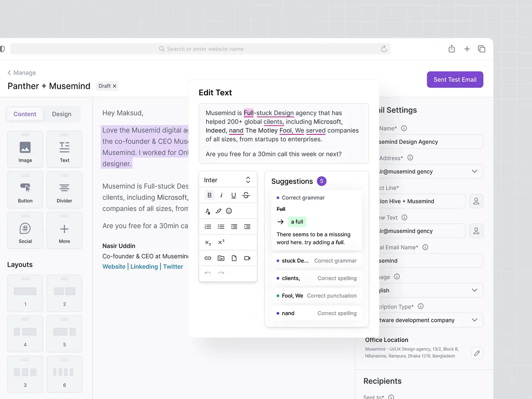532x399 pixels.
Task: Expand the 'clients,' spelling suggestion
Action: coord(317,278)
